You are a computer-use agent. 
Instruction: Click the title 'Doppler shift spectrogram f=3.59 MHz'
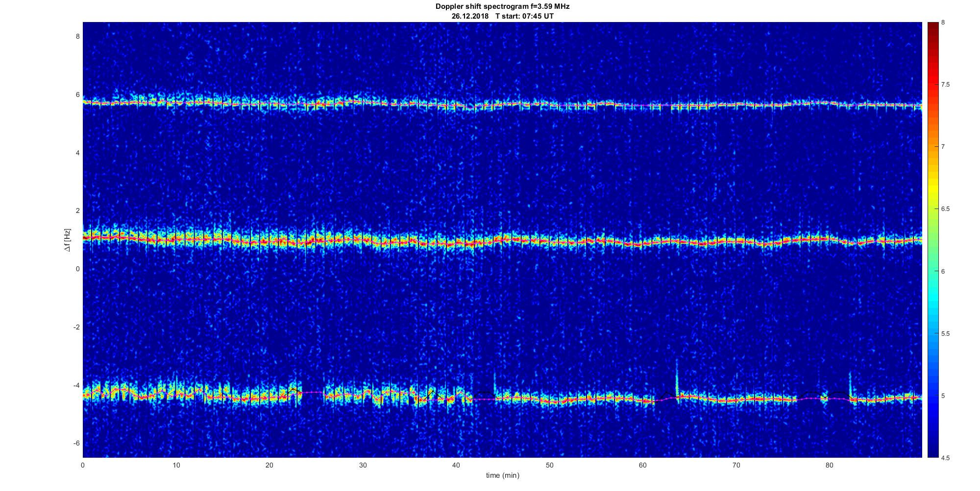502,7
